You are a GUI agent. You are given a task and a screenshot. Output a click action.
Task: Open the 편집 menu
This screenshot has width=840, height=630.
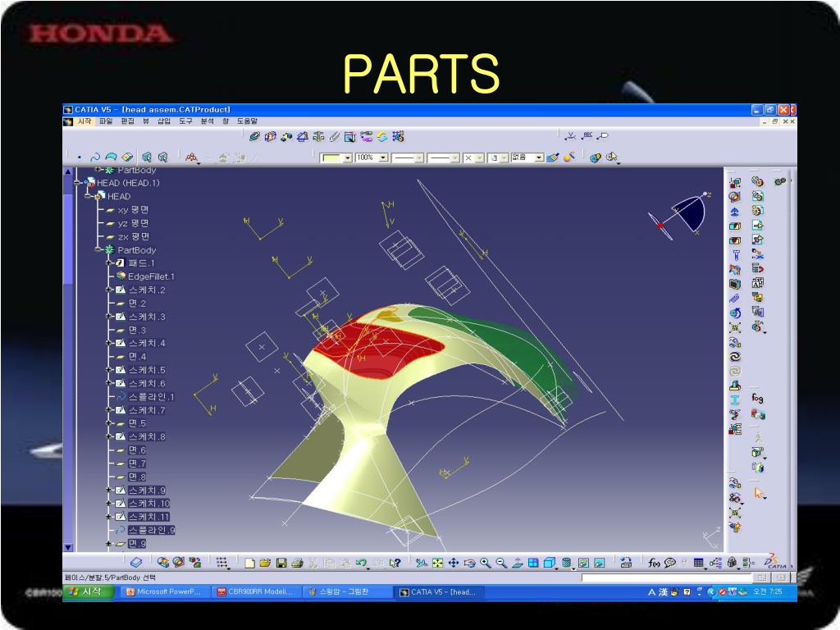(127, 121)
